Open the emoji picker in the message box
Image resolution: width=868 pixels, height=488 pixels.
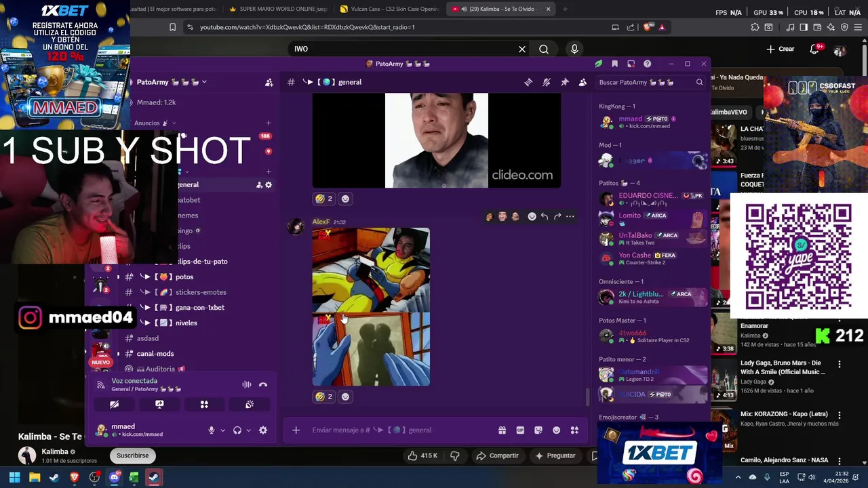(557, 430)
